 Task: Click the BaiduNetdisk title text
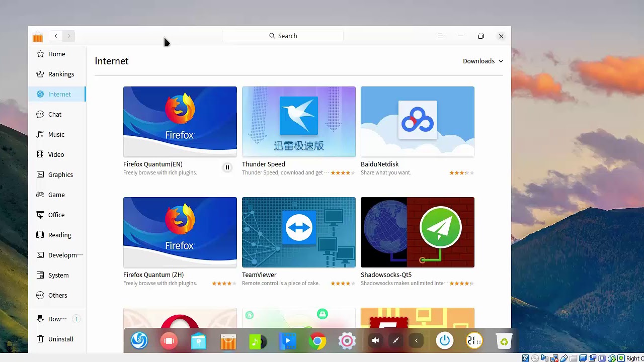tap(380, 164)
